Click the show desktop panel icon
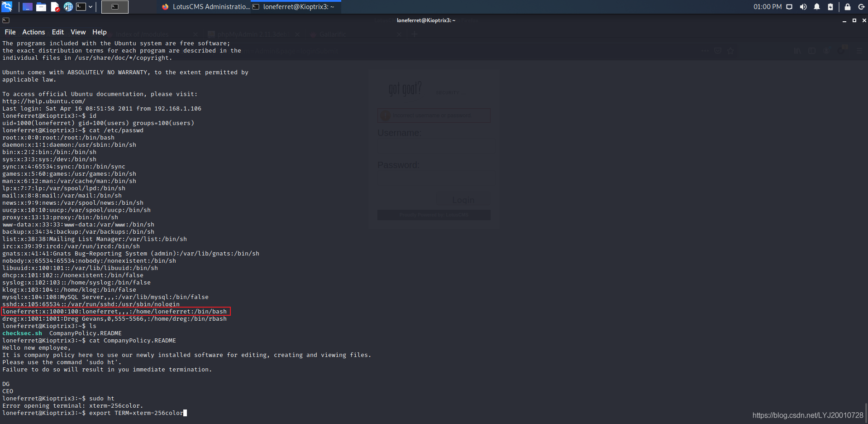The width and height of the screenshot is (868, 424). click(28, 7)
